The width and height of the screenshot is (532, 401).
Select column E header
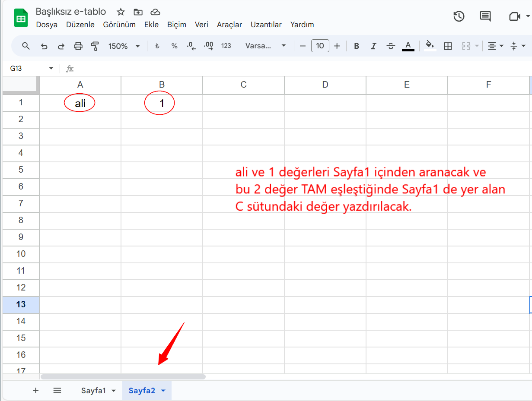coord(407,85)
